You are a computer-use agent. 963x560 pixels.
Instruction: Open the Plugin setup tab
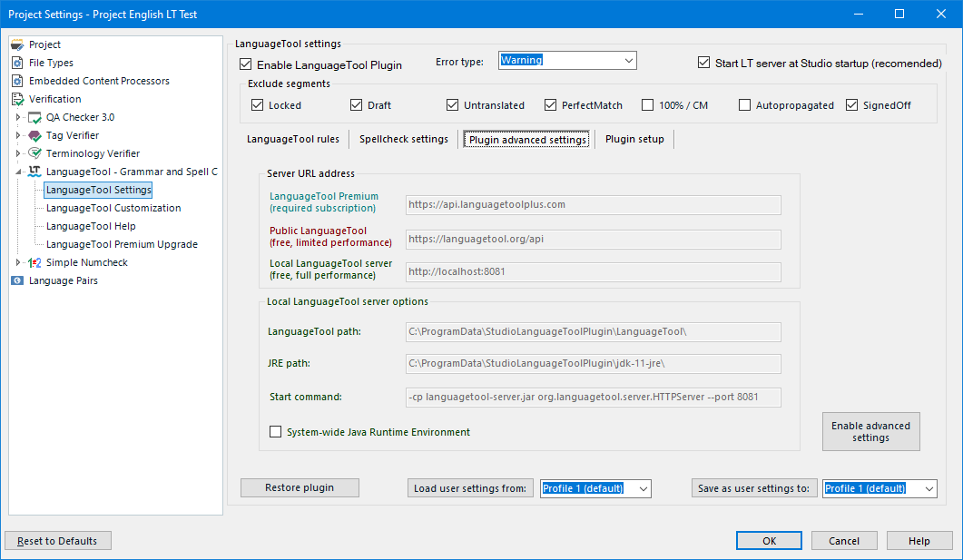(x=634, y=139)
